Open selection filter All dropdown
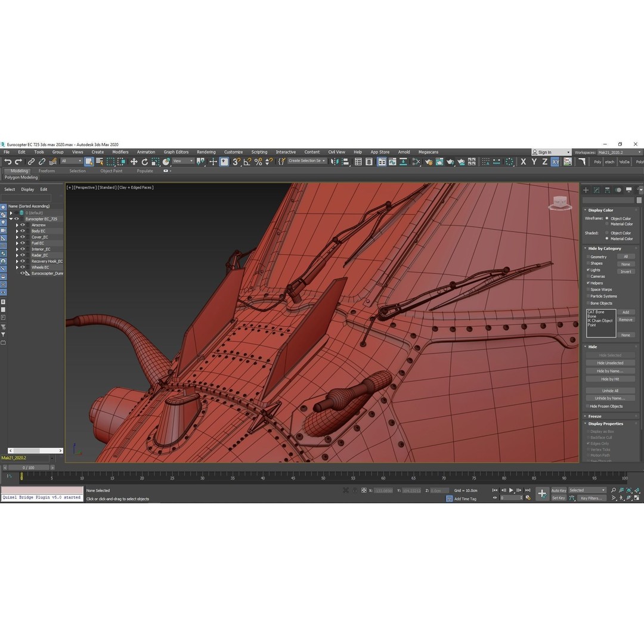Viewport: 644px width, 644px height. pyautogui.click(x=72, y=162)
